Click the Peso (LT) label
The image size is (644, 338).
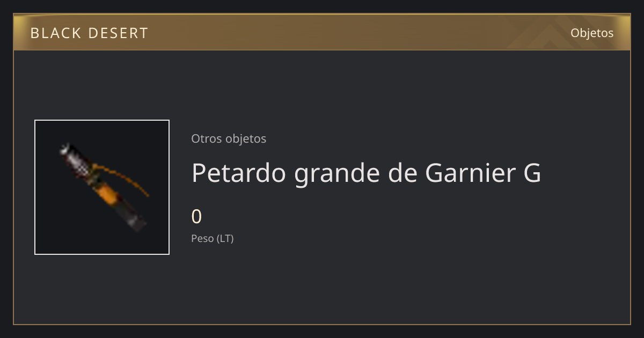[213, 238]
